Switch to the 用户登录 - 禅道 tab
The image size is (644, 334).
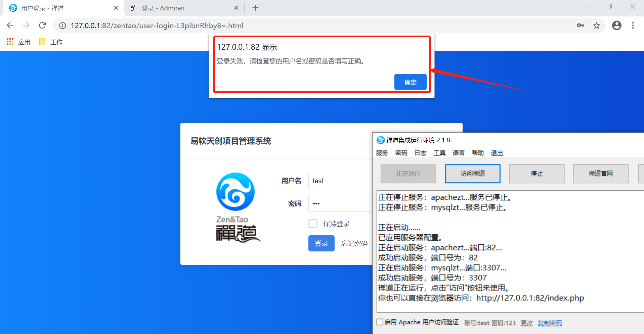(x=63, y=8)
